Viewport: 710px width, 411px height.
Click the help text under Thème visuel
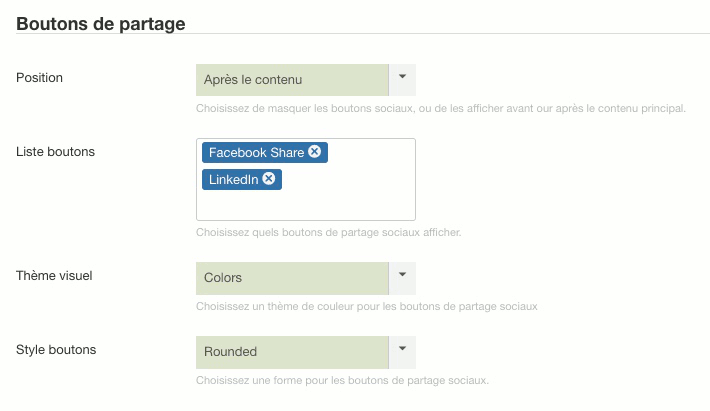coord(367,306)
